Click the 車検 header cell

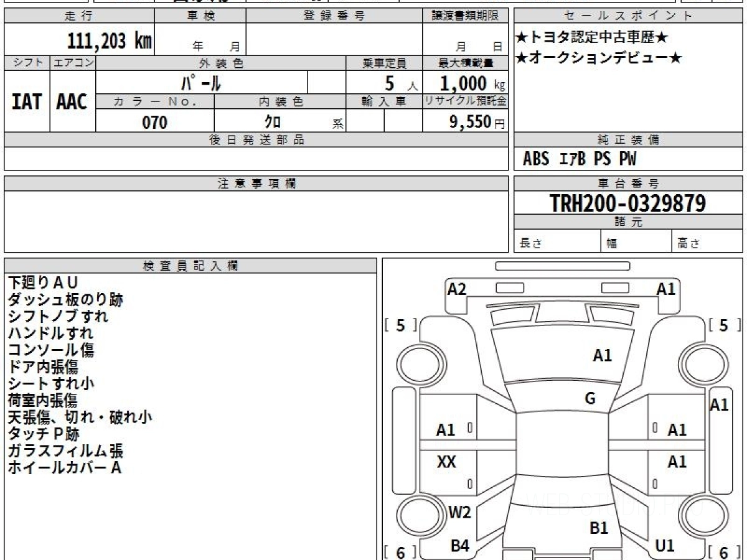point(200,16)
